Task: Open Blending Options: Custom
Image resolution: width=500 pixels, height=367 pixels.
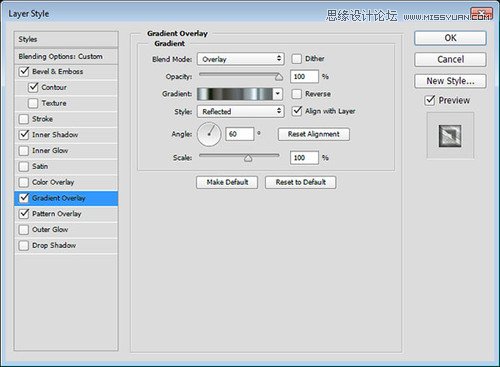Action: click(x=66, y=57)
